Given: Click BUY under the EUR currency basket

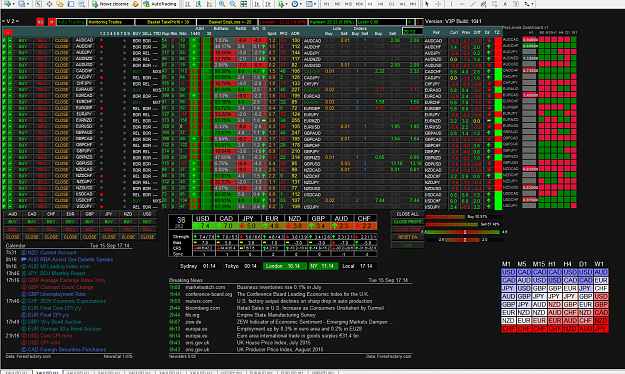Looking at the screenshot, I should (70, 222).
